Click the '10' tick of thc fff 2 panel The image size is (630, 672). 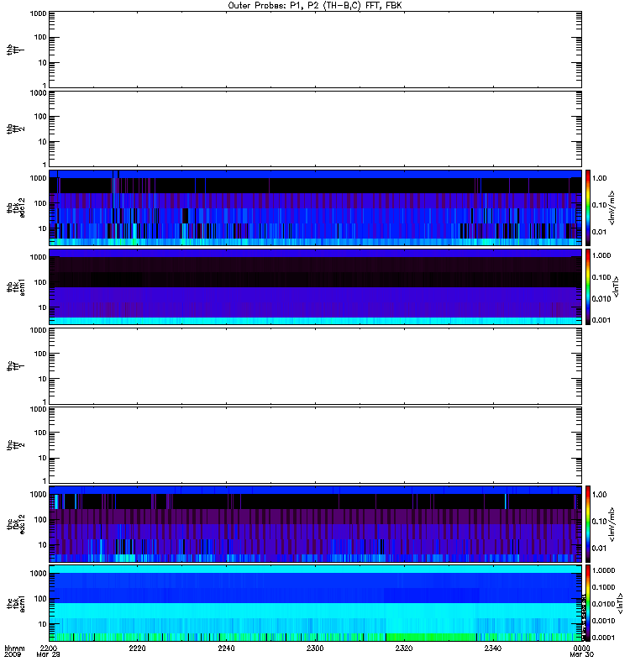point(43,458)
